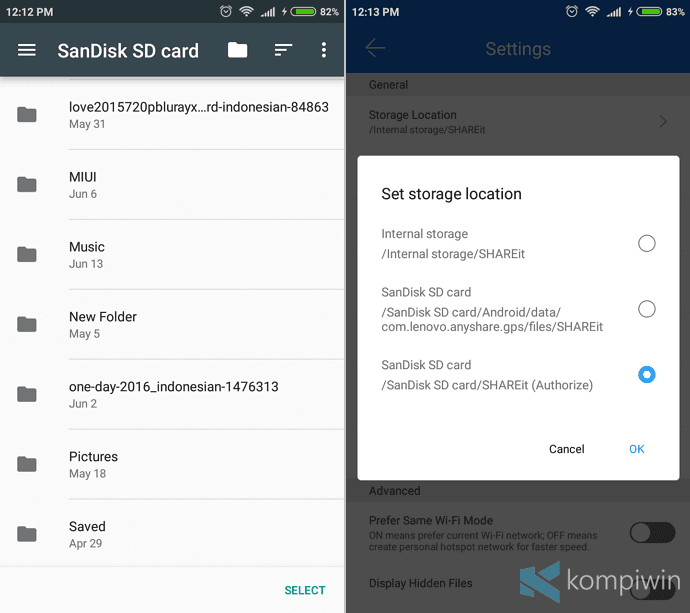Go back using the Settings arrow
The image size is (690, 613).
(375, 48)
